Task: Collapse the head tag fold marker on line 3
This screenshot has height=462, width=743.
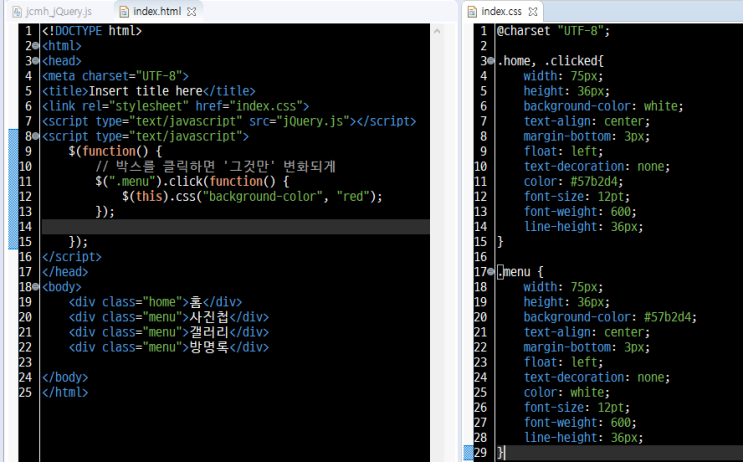Action: (36, 61)
